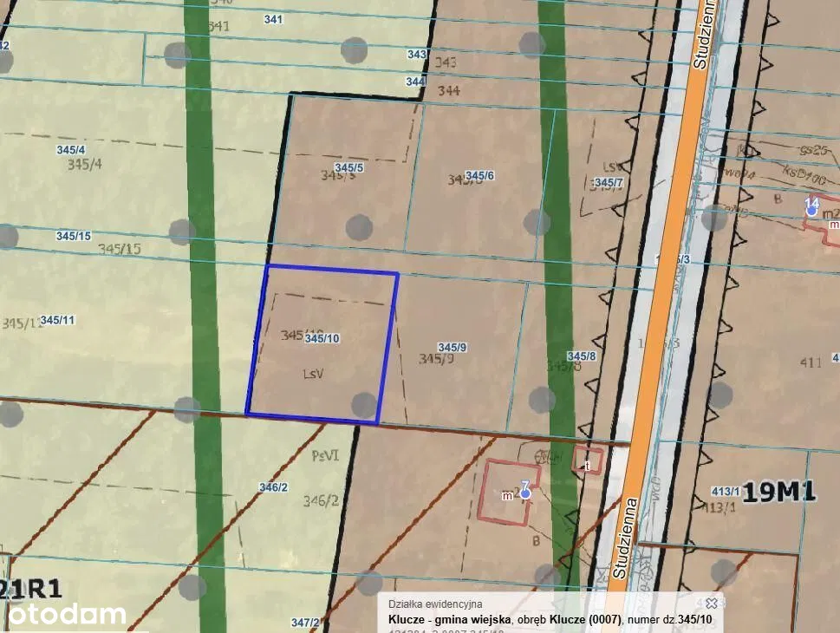This screenshot has height=633, width=840.
Task: Select parcel label 345/4
Action: 70,150
